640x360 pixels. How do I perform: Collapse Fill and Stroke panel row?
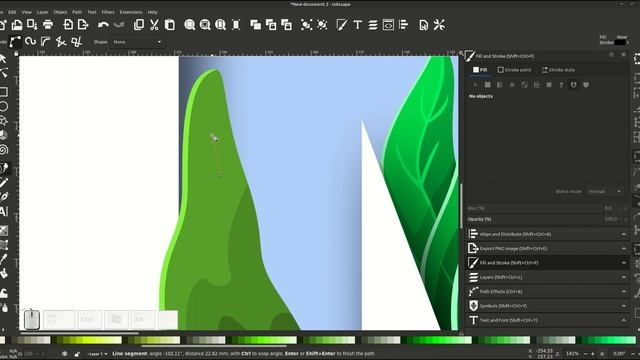547,262
